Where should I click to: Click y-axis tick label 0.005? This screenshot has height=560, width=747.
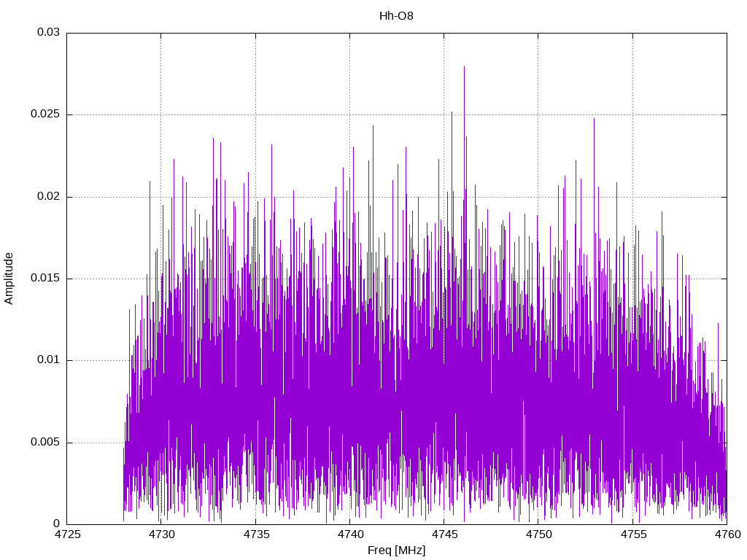45,442
